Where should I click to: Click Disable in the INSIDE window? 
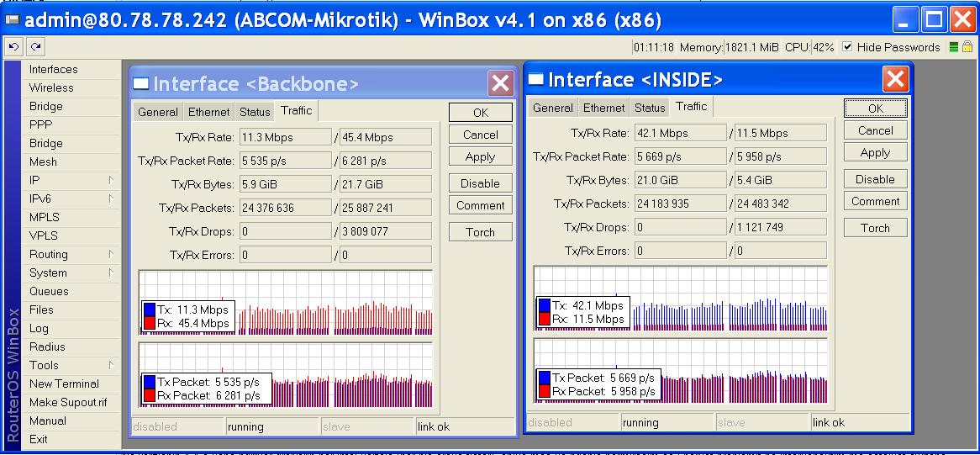[x=875, y=179]
